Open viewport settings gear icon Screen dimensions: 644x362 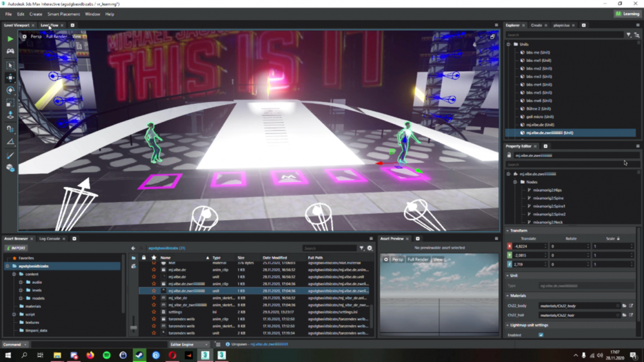pyautogui.click(x=24, y=36)
